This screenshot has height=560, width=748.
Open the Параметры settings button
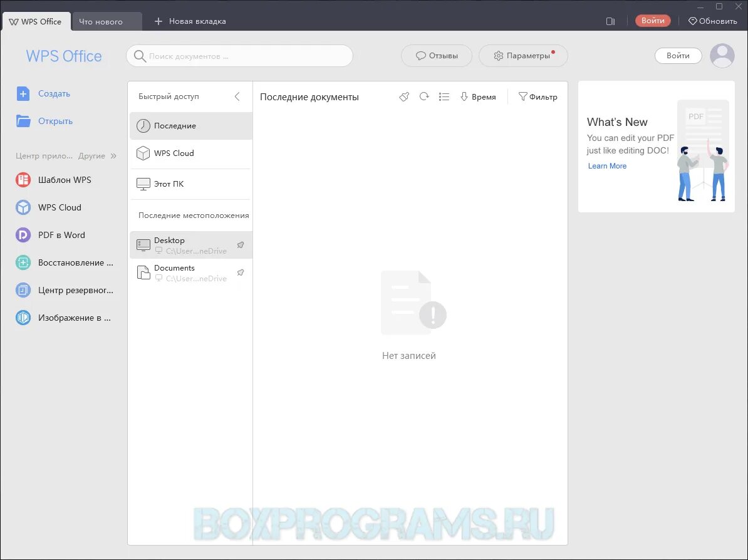(x=523, y=56)
